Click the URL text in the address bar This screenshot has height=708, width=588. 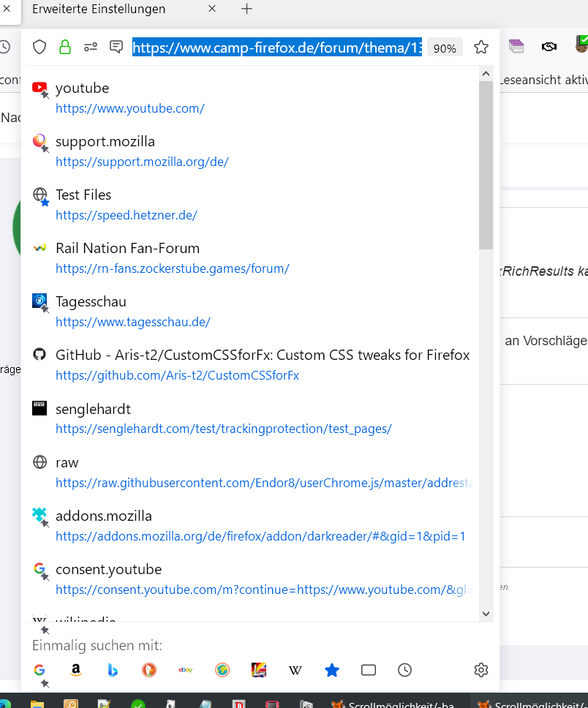click(x=276, y=48)
